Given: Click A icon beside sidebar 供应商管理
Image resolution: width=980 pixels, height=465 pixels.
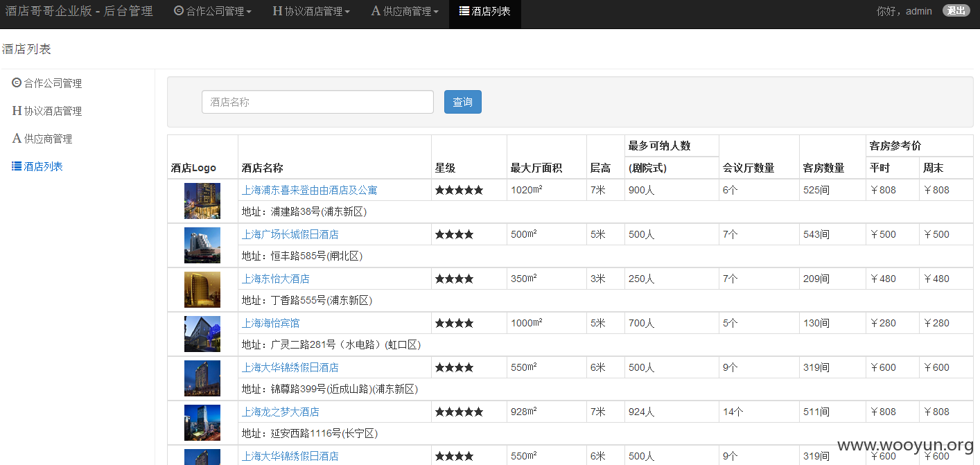Looking at the screenshot, I should [17, 139].
